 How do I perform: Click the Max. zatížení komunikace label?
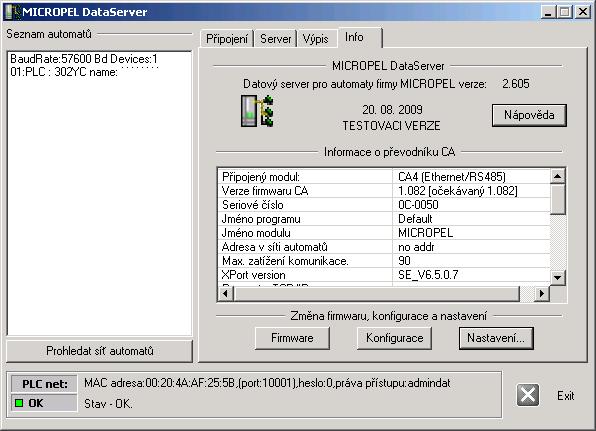coord(285,261)
